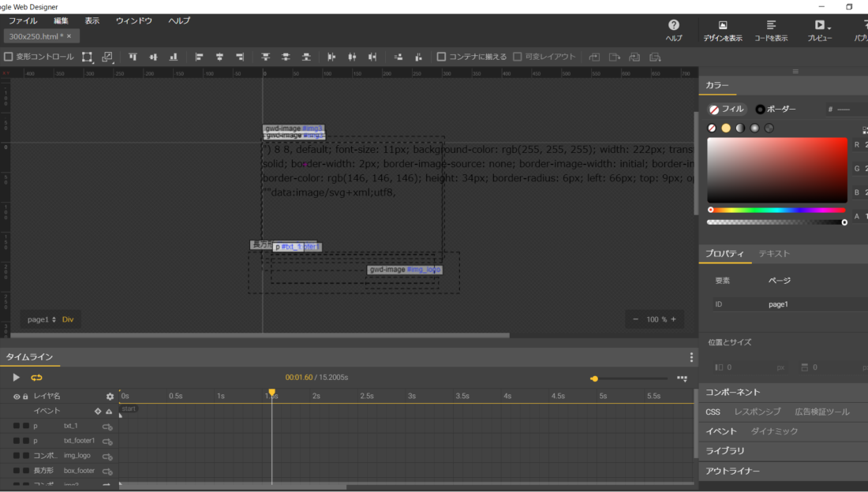Image resolution: width=868 pixels, height=492 pixels.
Task: Click the Help icon in top bar
Action: pyautogui.click(x=674, y=25)
